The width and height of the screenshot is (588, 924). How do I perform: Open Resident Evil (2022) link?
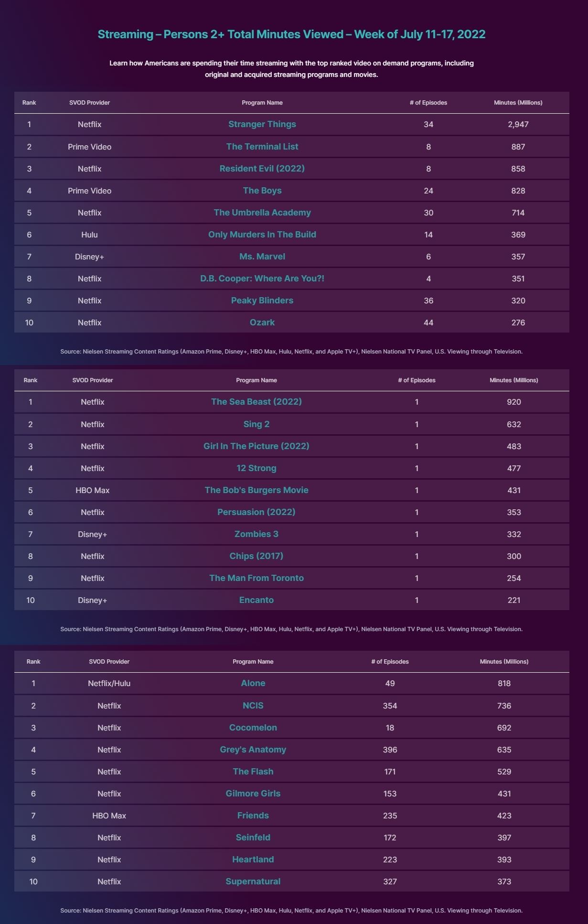(262, 169)
